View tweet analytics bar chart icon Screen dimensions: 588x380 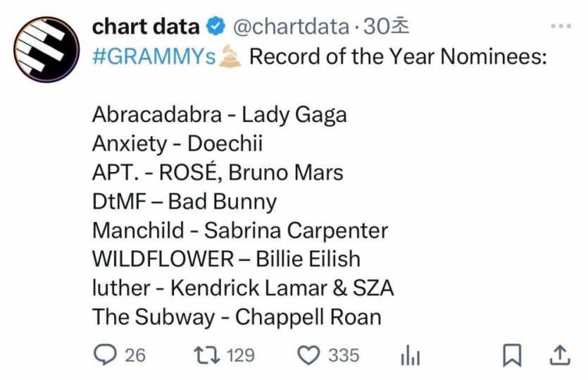410,356
